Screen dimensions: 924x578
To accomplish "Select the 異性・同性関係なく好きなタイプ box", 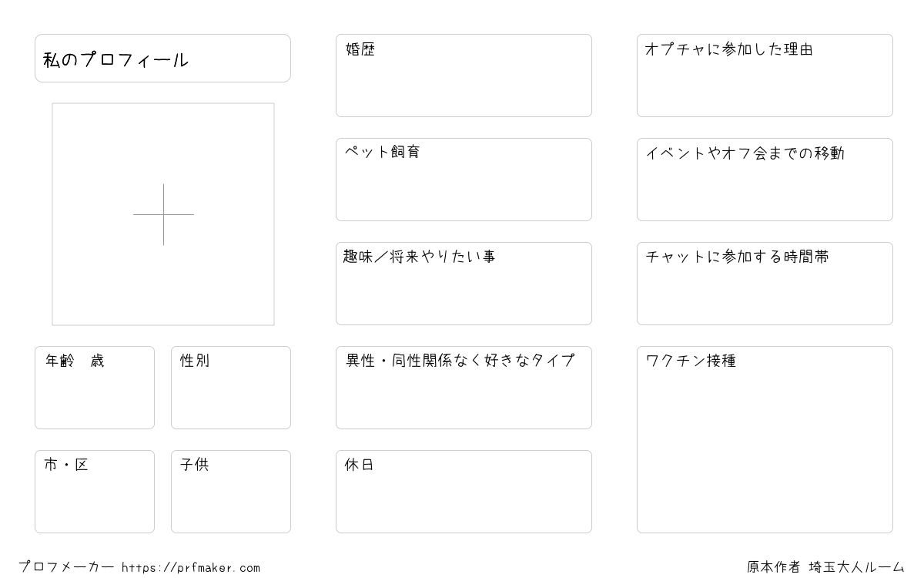I will point(464,388).
